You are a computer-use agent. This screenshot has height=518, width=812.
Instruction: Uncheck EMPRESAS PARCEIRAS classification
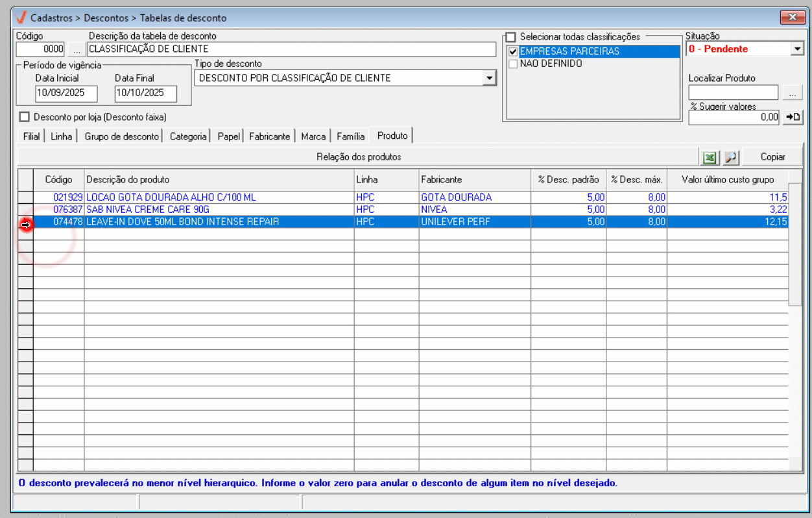click(x=513, y=52)
